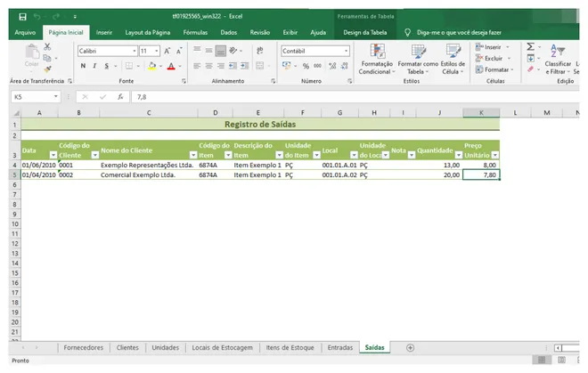Viewport: 588px width, 373px height.
Task: Open the Contábil number format dropdown
Action: [x=346, y=51]
